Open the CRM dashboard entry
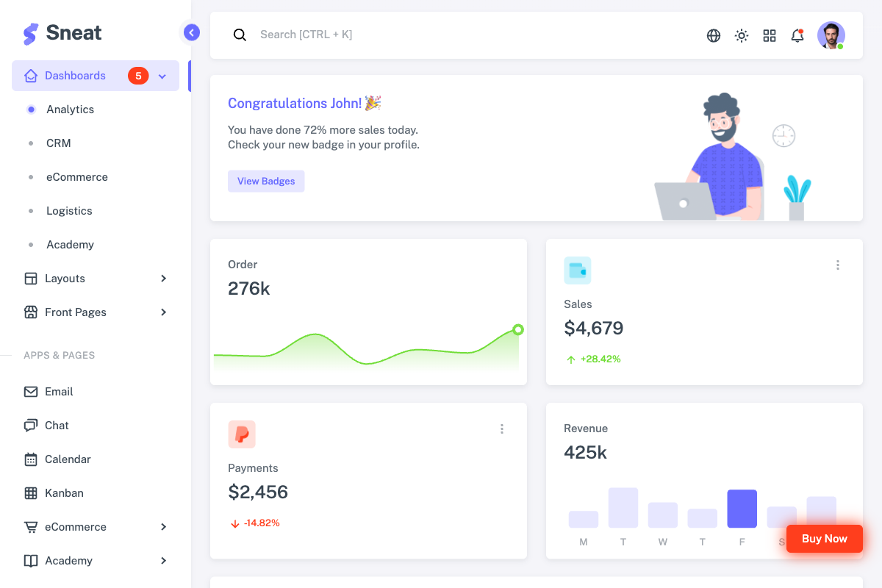The image size is (882, 588). point(59,143)
